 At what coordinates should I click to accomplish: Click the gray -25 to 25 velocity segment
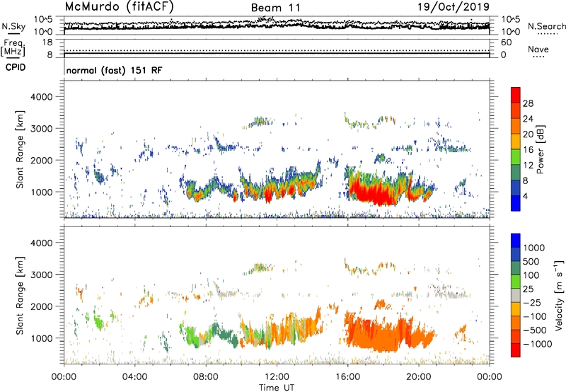pos(516,296)
